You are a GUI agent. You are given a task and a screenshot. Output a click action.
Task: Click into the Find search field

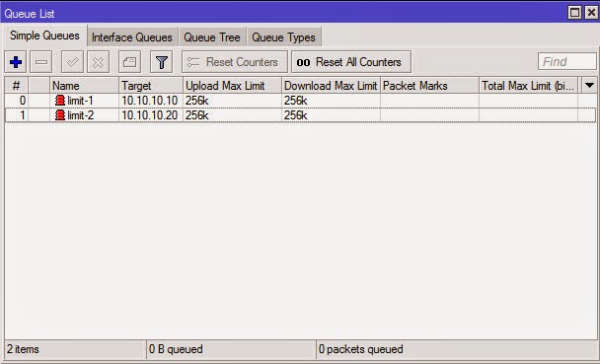567,61
